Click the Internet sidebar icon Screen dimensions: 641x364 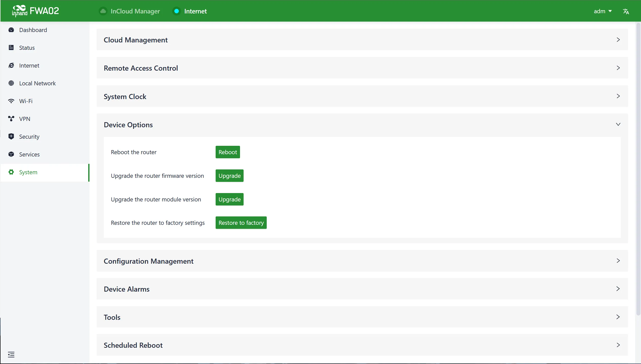(11, 66)
